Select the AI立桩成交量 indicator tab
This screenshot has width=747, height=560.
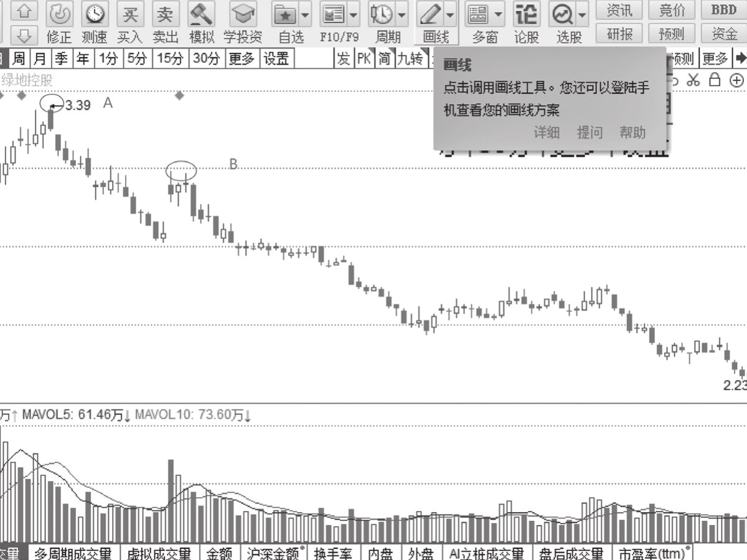click(486, 553)
